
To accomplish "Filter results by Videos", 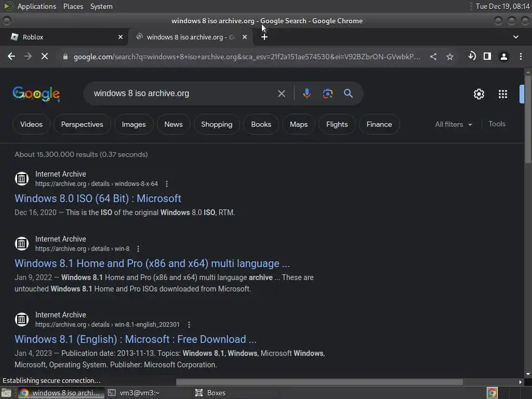I will pos(31,124).
